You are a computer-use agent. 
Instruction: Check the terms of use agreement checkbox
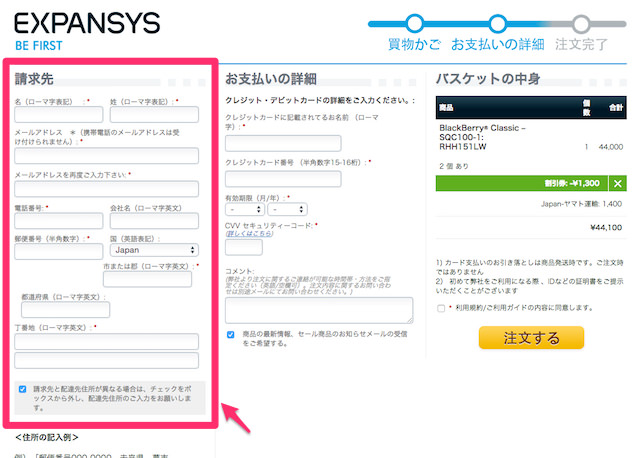[441, 308]
